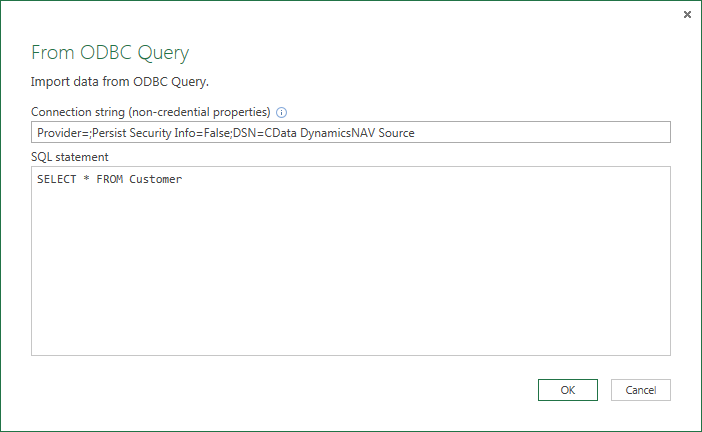Image resolution: width=702 pixels, height=432 pixels.
Task: Place cursor on the word "Customer"
Action: (155, 180)
